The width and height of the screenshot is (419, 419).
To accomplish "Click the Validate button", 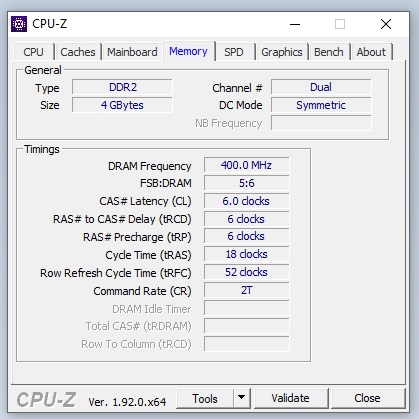I will coord(290,398).
